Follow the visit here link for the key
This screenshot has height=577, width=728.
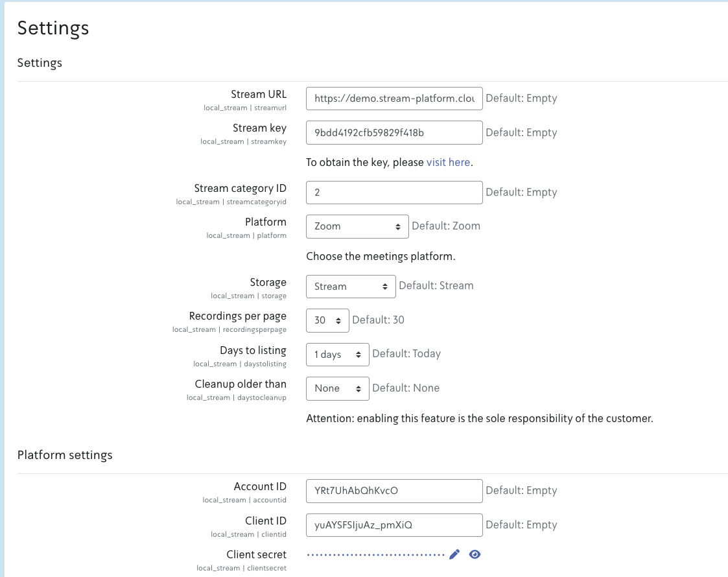[448, 162]
